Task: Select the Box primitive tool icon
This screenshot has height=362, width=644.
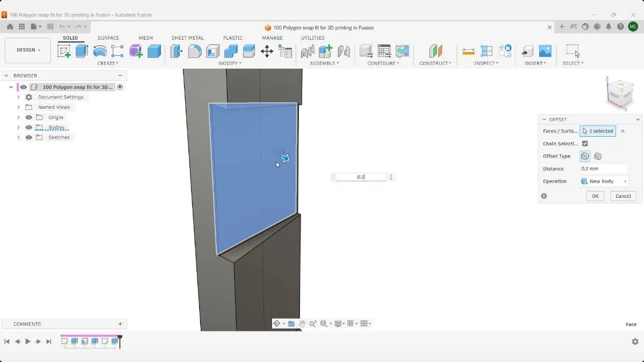Action: [x=154, y=51]
